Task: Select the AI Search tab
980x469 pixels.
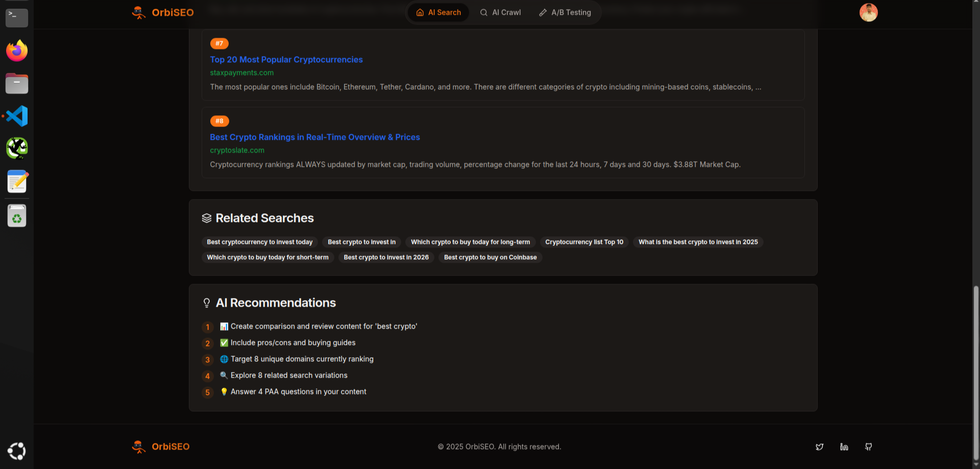Action: coord(438,12)
